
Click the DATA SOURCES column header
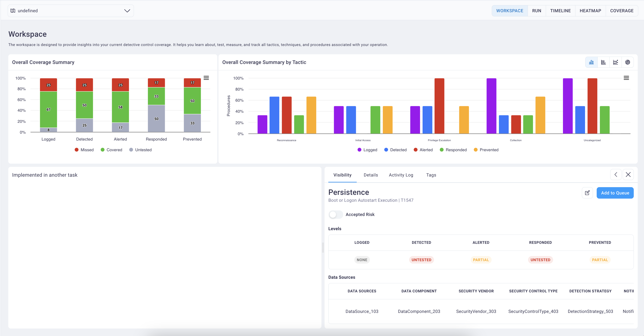362,291
